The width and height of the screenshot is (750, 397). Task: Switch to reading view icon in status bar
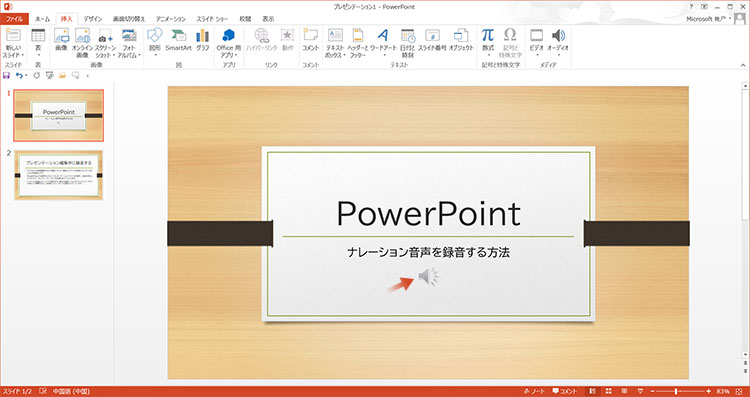(x=624, y=391)
